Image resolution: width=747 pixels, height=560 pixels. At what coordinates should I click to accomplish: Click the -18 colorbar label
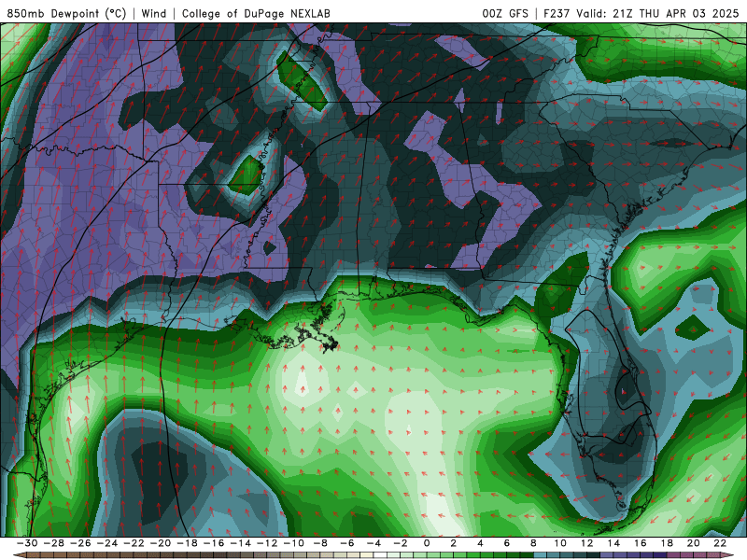(188, 543)
